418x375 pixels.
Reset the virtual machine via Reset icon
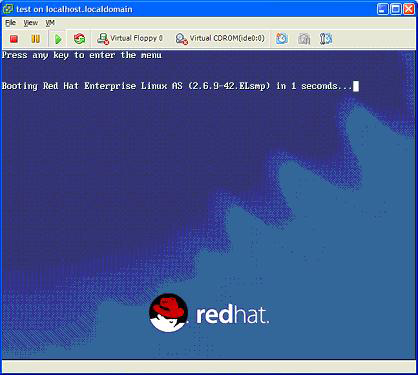point(79,39)
